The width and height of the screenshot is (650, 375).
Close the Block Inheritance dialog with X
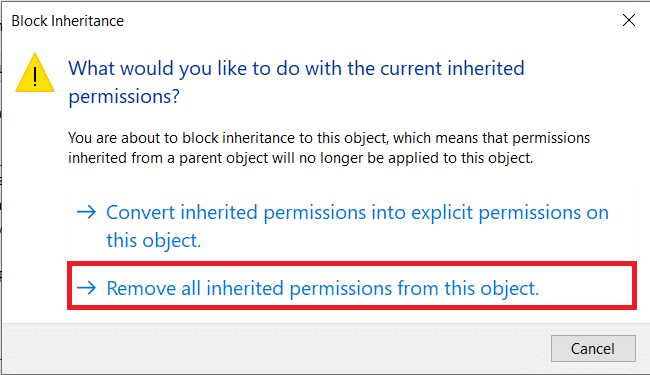[x=628, y=20]
